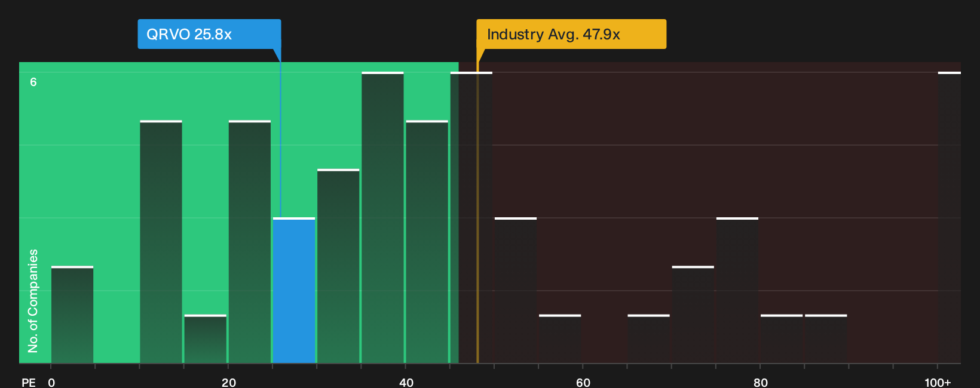The height and width of the screenshot is (388, 980).
Task: Click the bar at PE 0
Action: point(72,315)
